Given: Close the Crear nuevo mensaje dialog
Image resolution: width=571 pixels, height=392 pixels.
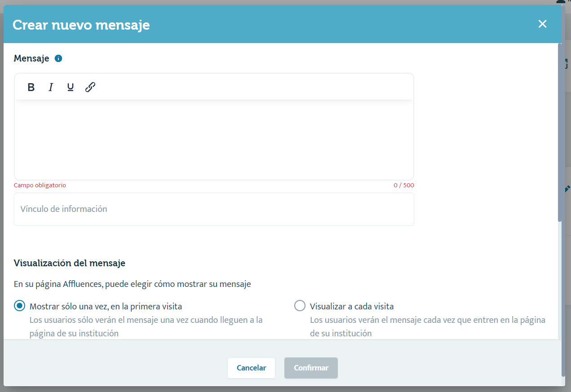Looking at the screenshot, I should click(x=542, y=24).
